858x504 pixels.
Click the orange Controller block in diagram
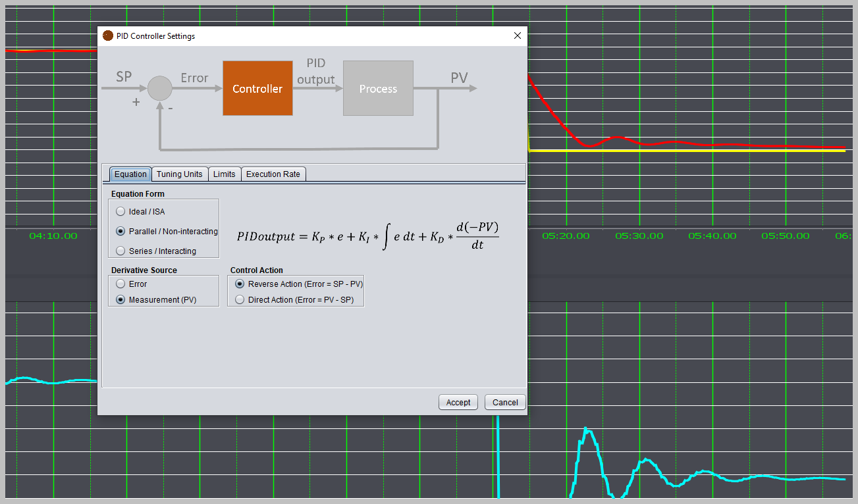point(257,88)
